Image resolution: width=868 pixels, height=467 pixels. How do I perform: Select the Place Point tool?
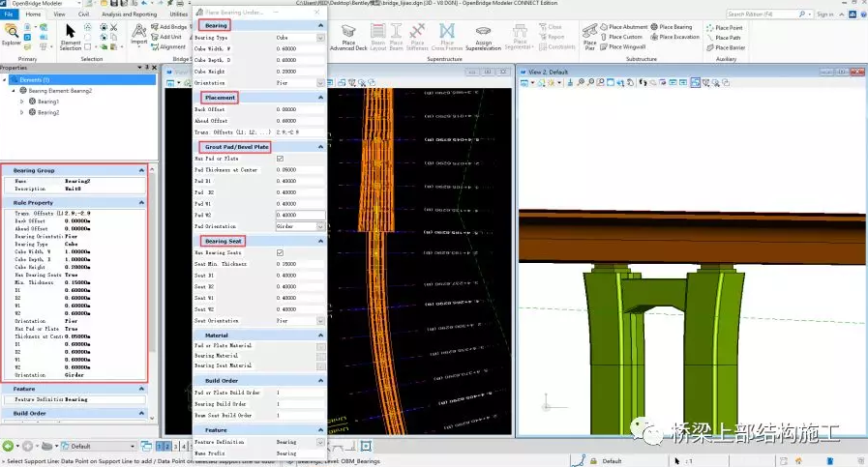[724, 27]
